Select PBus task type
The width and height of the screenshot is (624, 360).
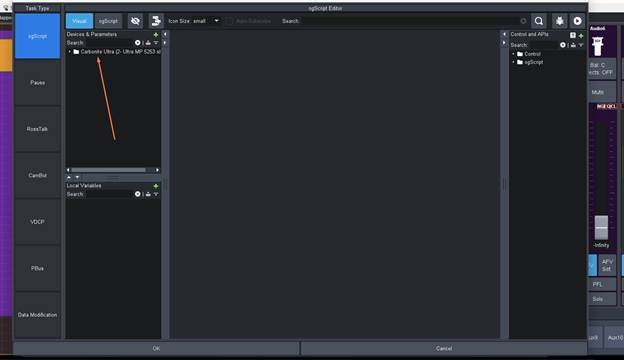(37, 269)
